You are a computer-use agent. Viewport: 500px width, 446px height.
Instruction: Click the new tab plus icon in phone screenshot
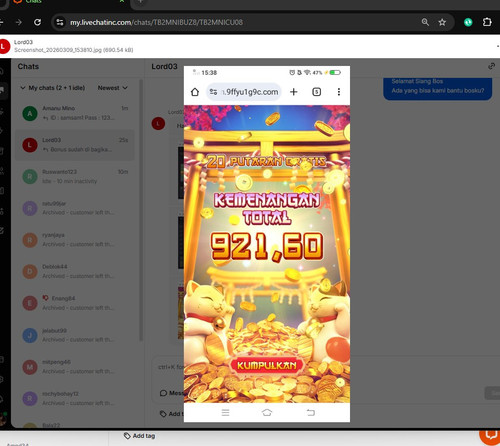tap(294, 92)
